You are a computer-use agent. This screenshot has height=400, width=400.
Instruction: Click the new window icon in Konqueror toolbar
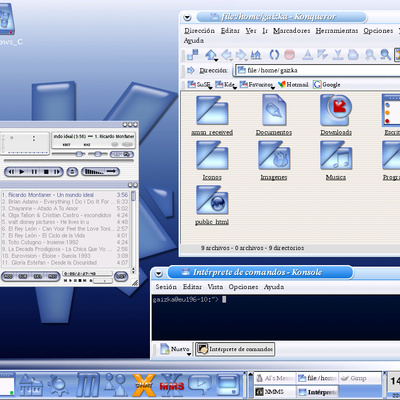(192, 54)
